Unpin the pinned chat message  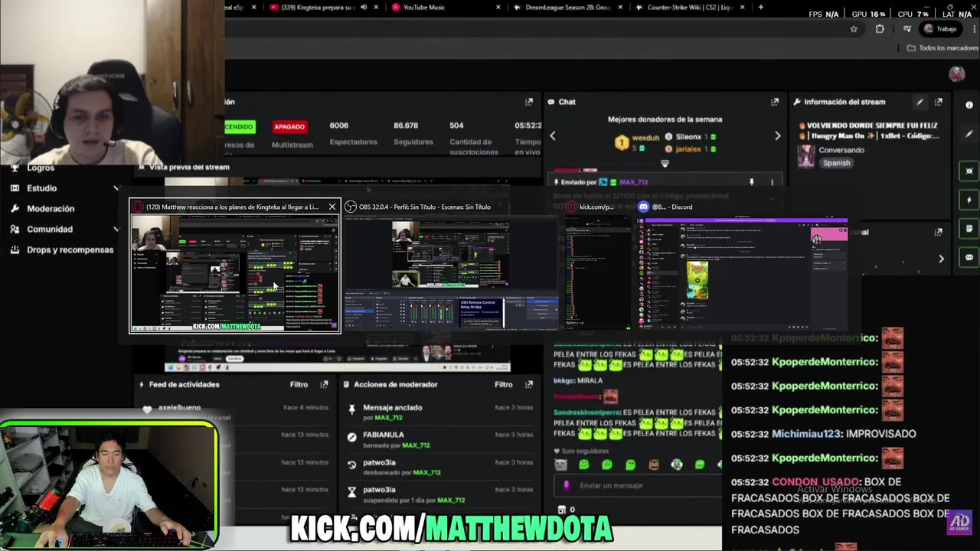751,182
